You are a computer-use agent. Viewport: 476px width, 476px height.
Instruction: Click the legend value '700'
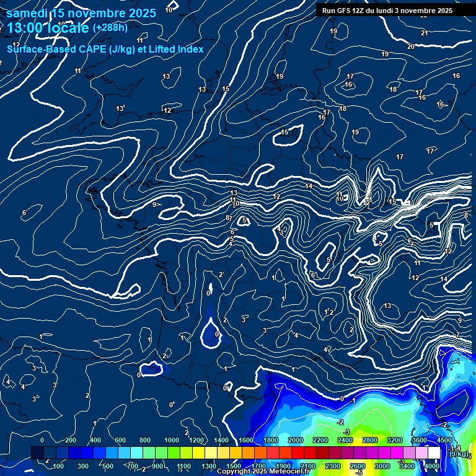(133, 466)
